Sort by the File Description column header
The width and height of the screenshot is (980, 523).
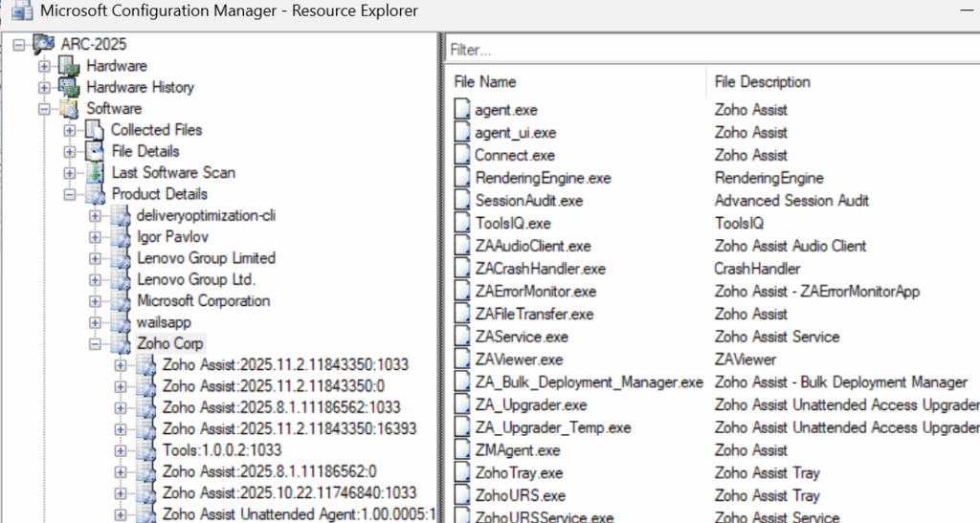coord(763,82)
